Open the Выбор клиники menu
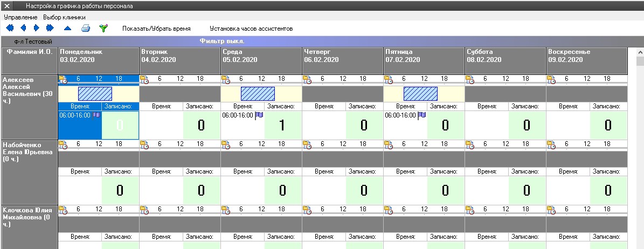The image size is (644, 249). (x=64, y=17)
